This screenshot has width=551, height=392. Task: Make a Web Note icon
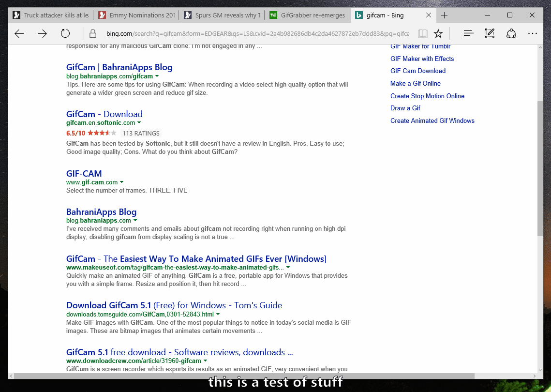click(x=490, y=33)
